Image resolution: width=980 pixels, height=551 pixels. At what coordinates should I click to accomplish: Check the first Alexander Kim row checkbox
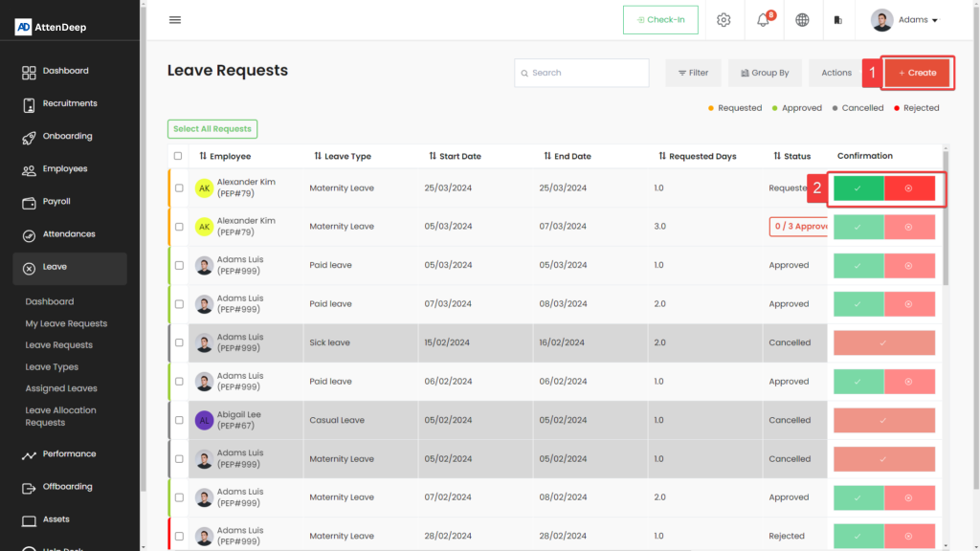[x=179, y=188]
